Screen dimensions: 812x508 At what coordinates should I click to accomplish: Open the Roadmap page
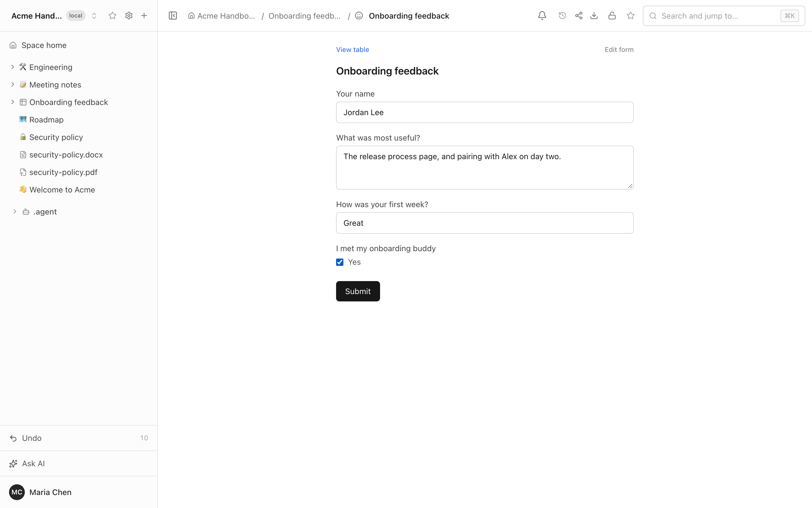click(x=46, y=120)
